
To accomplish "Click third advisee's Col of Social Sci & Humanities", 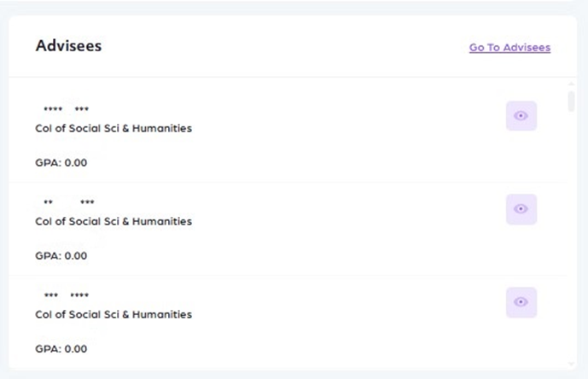I will [113, 315].
